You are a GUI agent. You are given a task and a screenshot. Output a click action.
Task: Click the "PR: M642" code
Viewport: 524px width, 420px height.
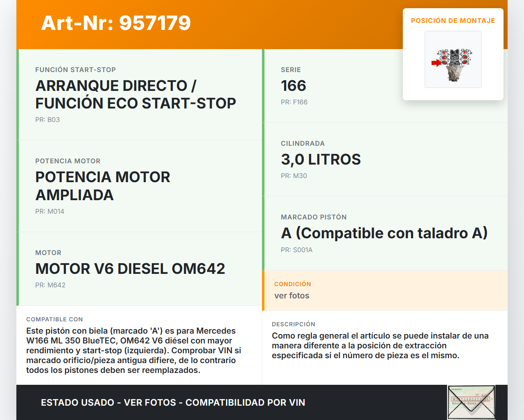(x=50, y=285)
